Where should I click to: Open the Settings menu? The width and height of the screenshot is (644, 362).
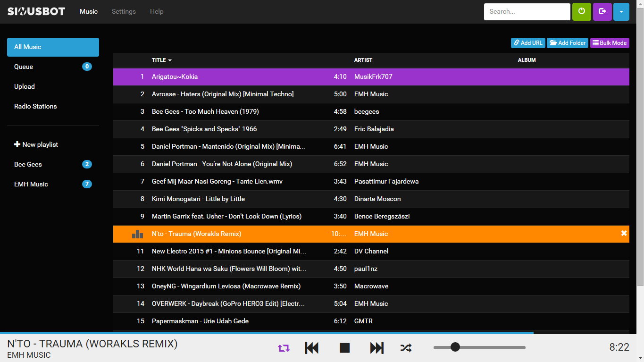(x=124, y=11)
